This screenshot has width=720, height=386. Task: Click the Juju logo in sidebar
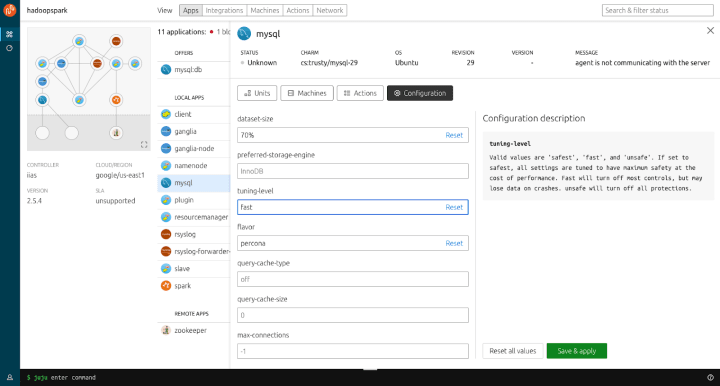[10, 10]
